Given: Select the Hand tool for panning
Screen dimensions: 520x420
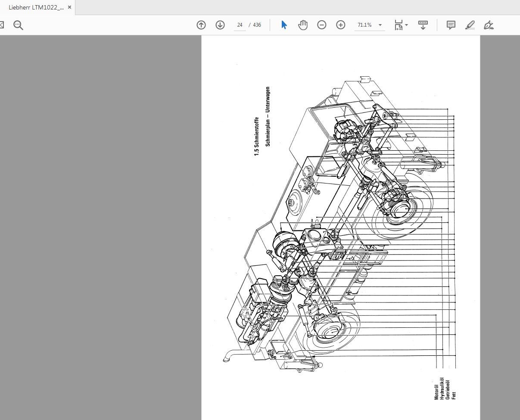Looking at the screenshot, I should coord(303,25).
